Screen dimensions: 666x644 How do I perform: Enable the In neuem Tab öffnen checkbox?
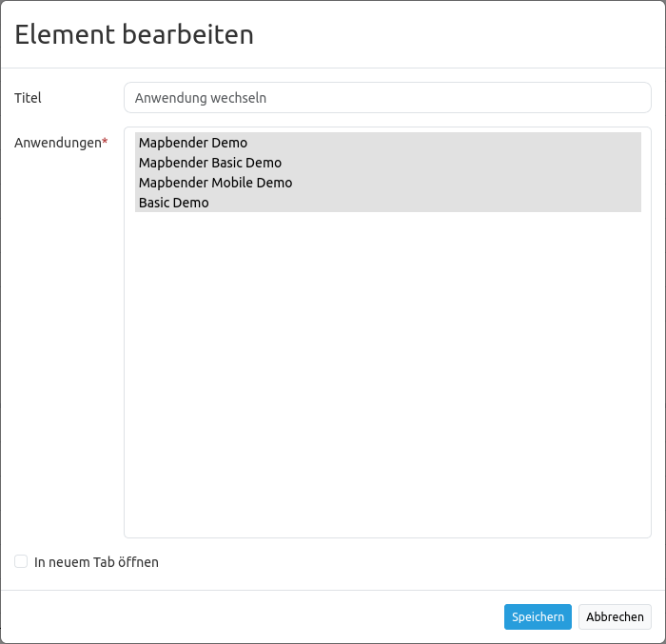[21, 562]
